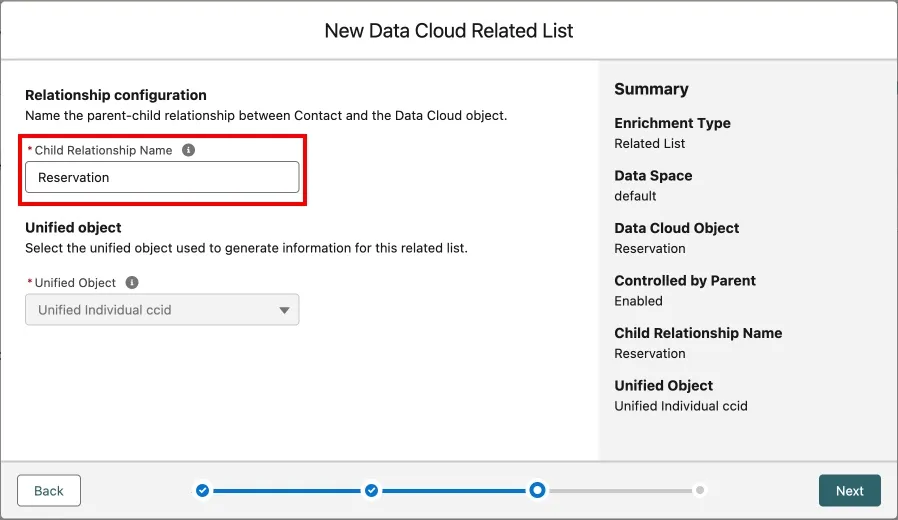Jump to the final gray step dot
Image resolution: width=898 pixels, height=520 pixels.
[700, 490]
